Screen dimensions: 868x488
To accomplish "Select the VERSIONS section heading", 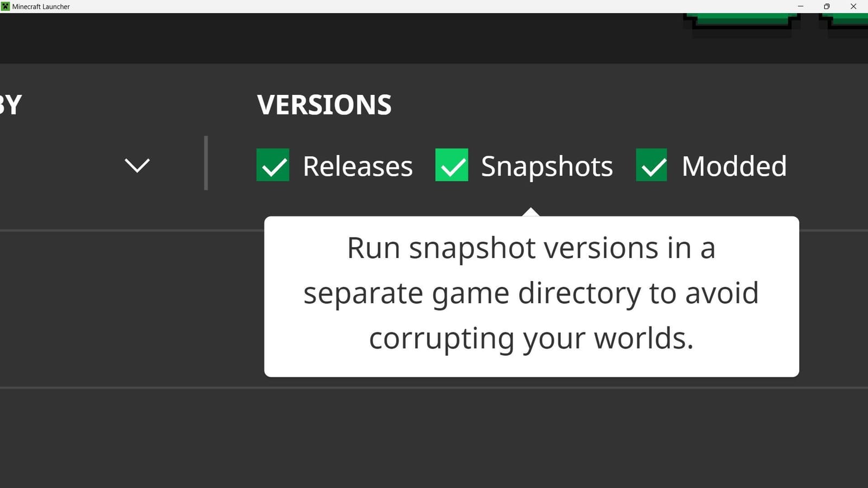I will click(x=324, y=105).
